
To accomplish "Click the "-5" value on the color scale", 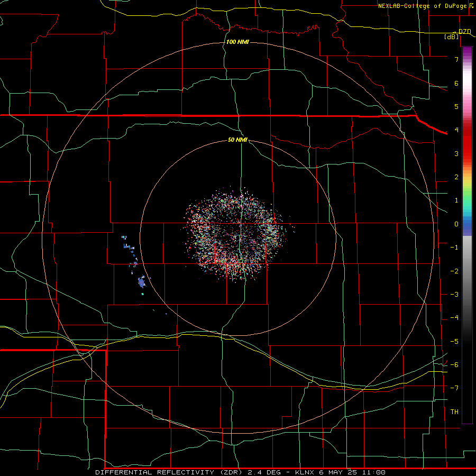I will pyautogui.click(x=454, y=342).
